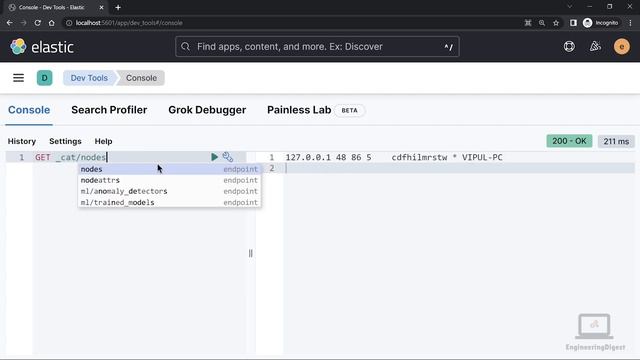Click the BETA badge beside Painless Lab
The image size is (640, 360).
click(349, 110)
